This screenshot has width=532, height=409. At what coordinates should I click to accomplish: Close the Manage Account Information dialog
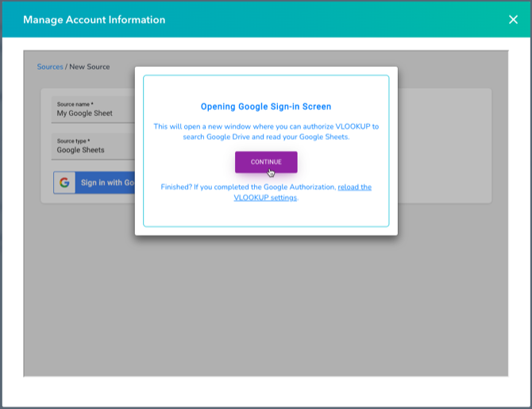(x=513, y=20)
